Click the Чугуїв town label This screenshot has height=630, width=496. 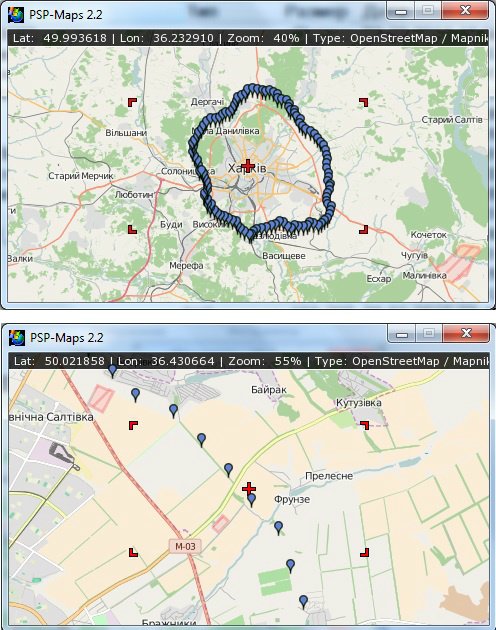click(x=414, y=255)
